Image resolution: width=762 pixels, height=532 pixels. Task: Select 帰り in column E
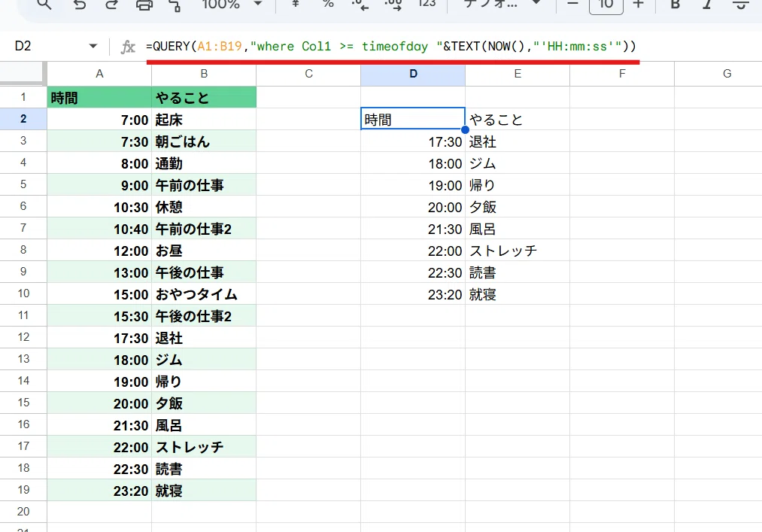[518, 185]
